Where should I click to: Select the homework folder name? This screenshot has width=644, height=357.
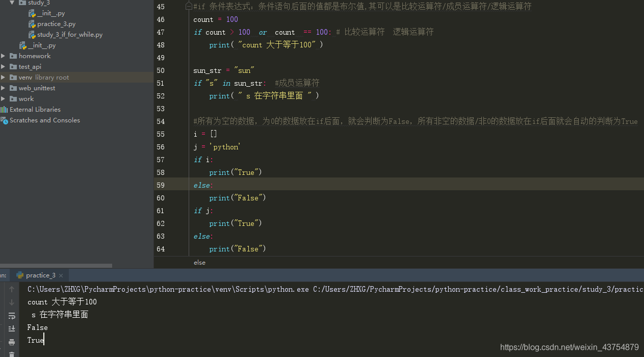[35, 56]
